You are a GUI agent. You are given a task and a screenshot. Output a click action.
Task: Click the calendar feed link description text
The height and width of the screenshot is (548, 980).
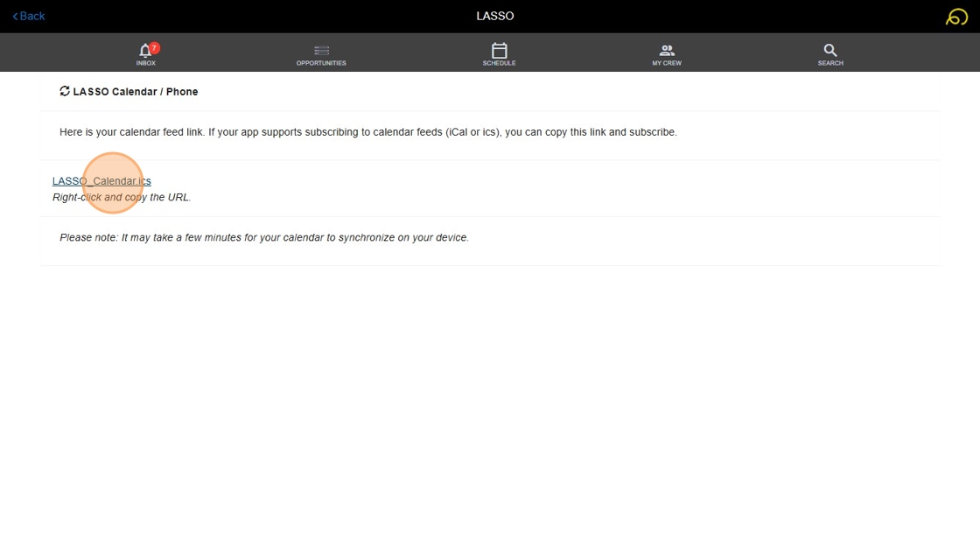pos(368,132)
